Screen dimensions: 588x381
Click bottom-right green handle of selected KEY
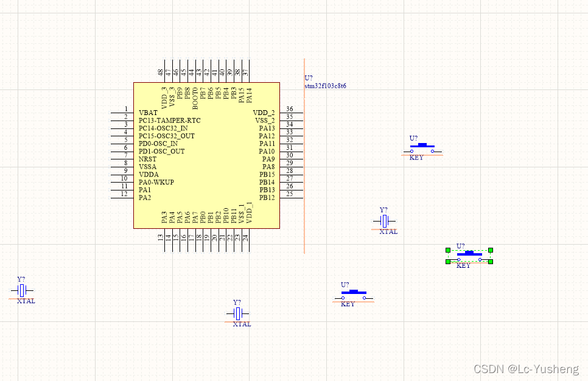[491, 262]
